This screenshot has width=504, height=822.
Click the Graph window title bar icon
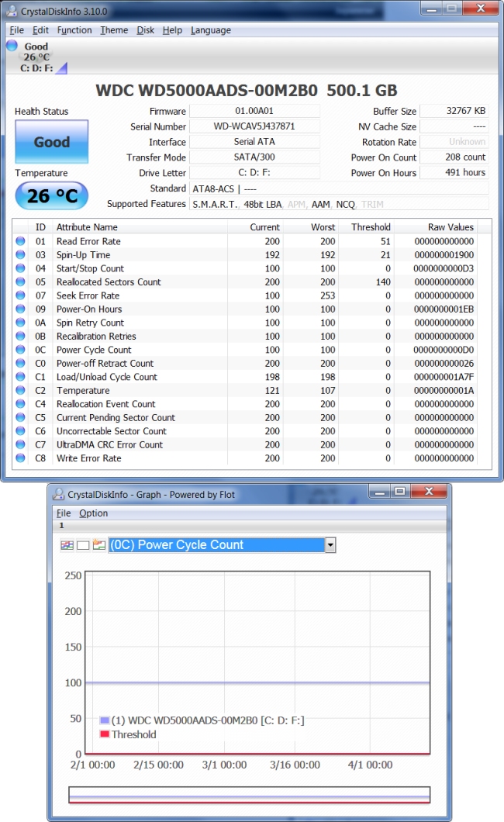coord(59,494)
